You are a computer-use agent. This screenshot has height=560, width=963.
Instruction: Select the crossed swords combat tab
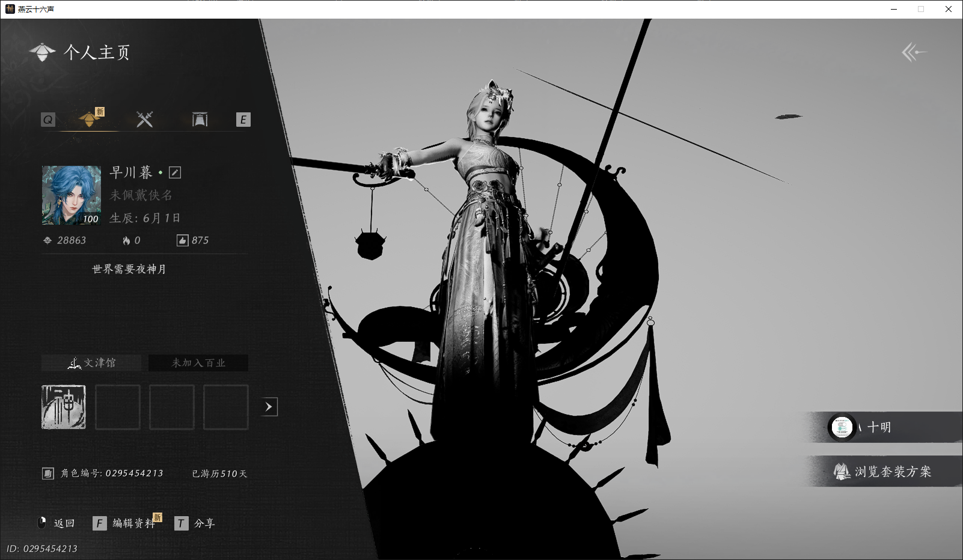144,119
